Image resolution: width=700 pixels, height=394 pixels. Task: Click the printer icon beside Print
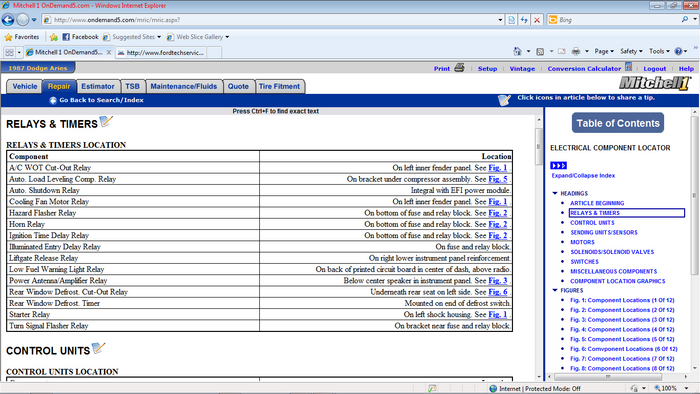459,68
